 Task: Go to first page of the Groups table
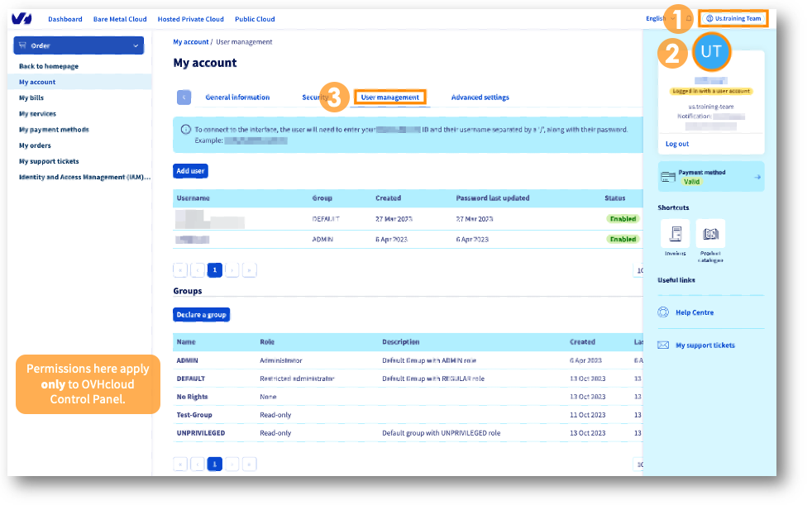(180, 465)
